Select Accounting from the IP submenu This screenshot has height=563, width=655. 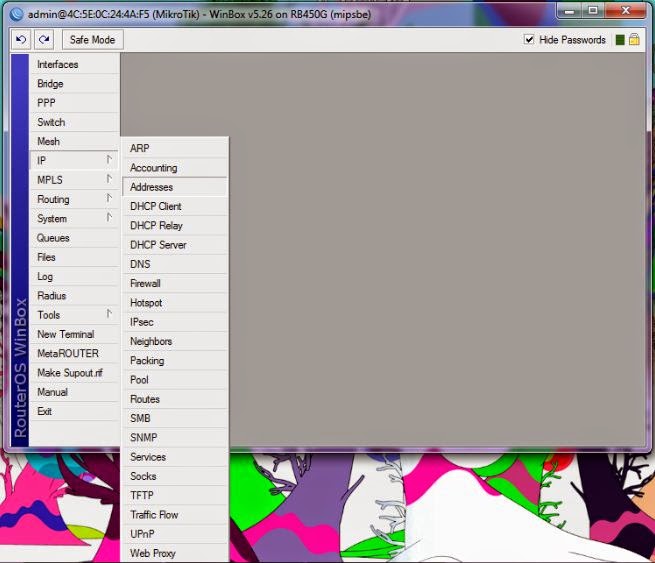coord(175,167)
